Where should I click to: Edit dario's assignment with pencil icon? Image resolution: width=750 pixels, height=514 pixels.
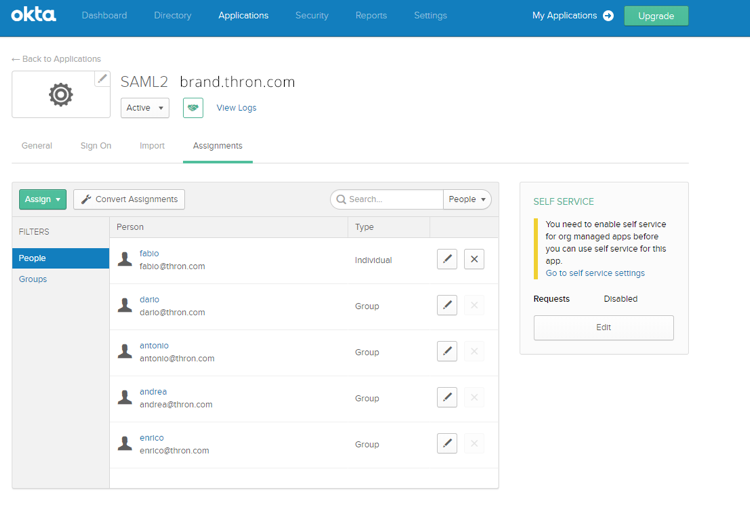tap(447, 305)
